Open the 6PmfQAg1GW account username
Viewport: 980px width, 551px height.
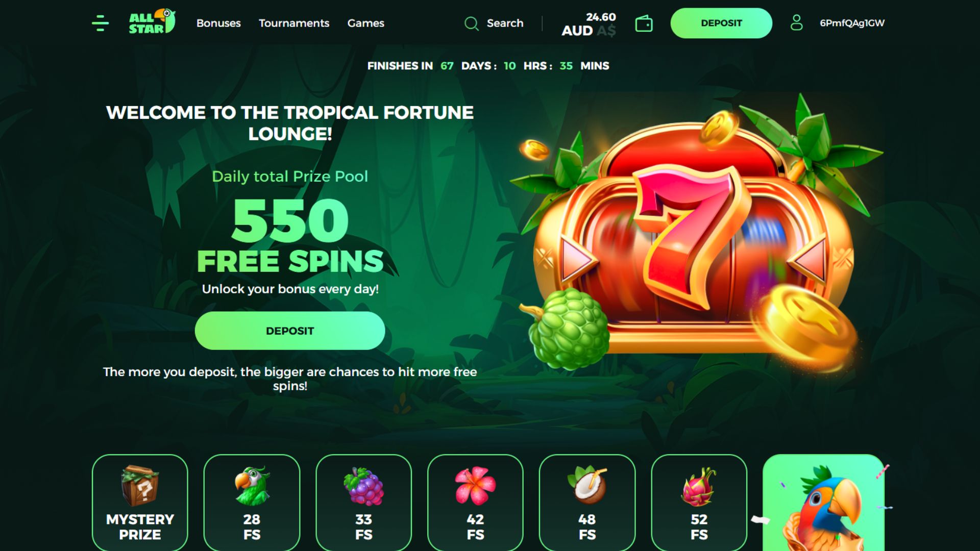pos(852,23)
